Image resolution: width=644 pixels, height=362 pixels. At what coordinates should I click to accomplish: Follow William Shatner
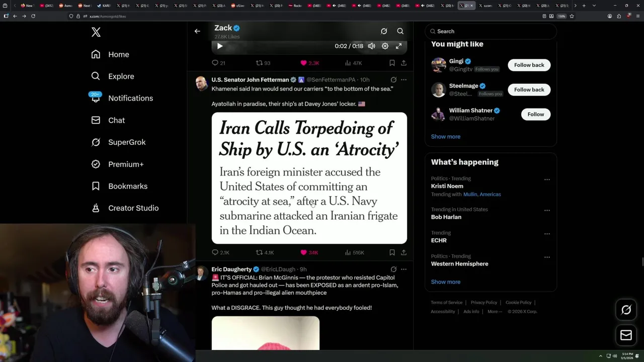click(536, 114)
